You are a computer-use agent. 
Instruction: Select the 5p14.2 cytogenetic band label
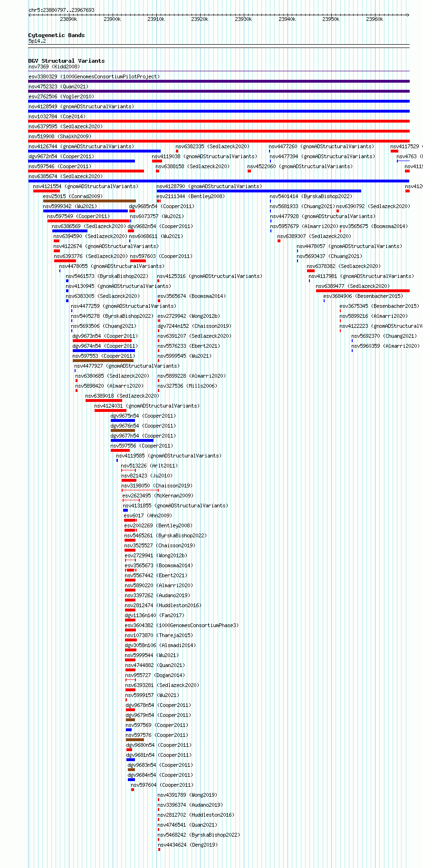point(37,41)
